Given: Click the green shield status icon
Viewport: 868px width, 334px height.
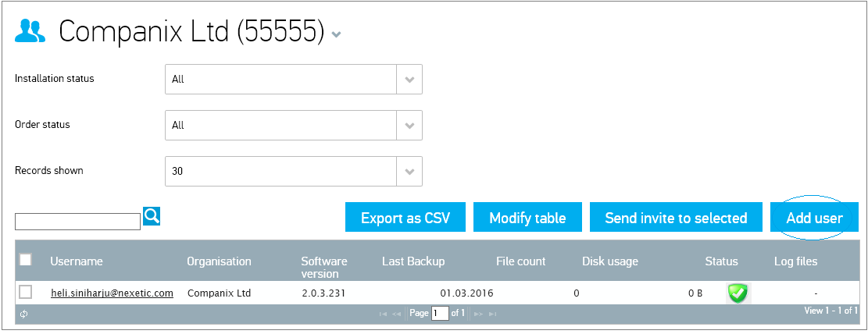Looking at the screenshot, I should pyautogui.click(x=738, y=293).
